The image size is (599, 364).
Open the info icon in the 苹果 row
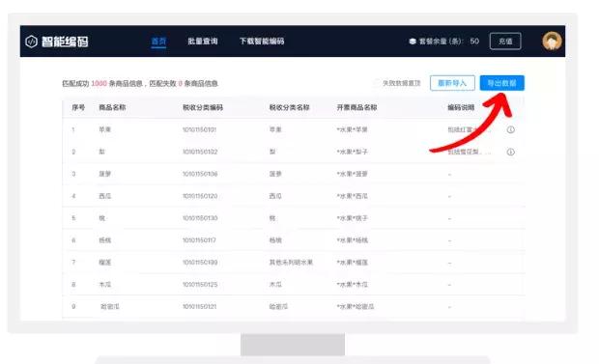click(x=510, y=130)
